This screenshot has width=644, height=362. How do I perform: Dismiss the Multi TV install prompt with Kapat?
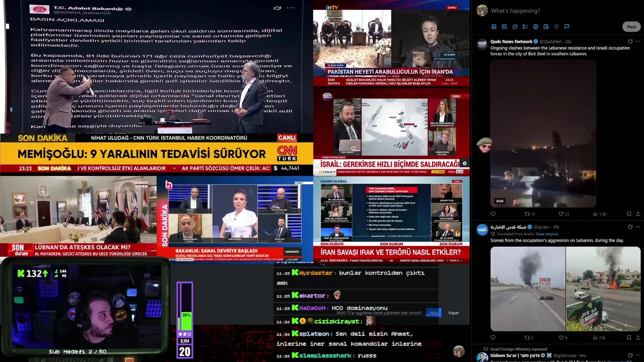click(x=453, y=313)
